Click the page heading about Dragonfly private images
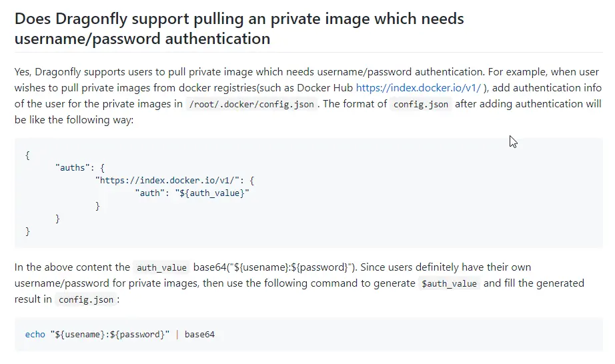This screenshot has height=364, width=615. click(239, 28)
